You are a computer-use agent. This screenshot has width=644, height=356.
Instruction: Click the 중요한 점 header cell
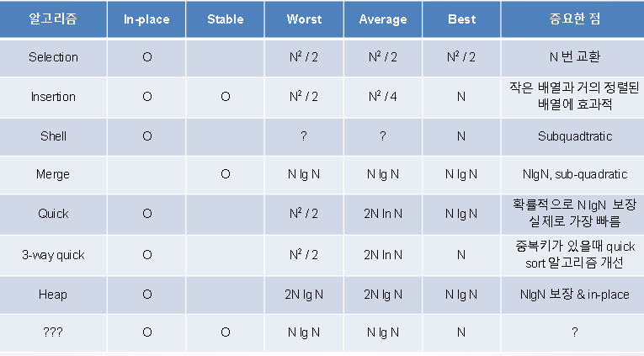[575, 19]
